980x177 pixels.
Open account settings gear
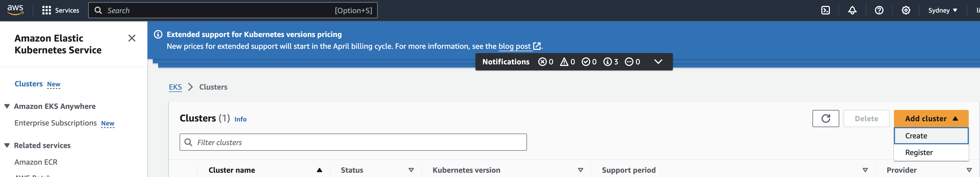coord(906,10)
